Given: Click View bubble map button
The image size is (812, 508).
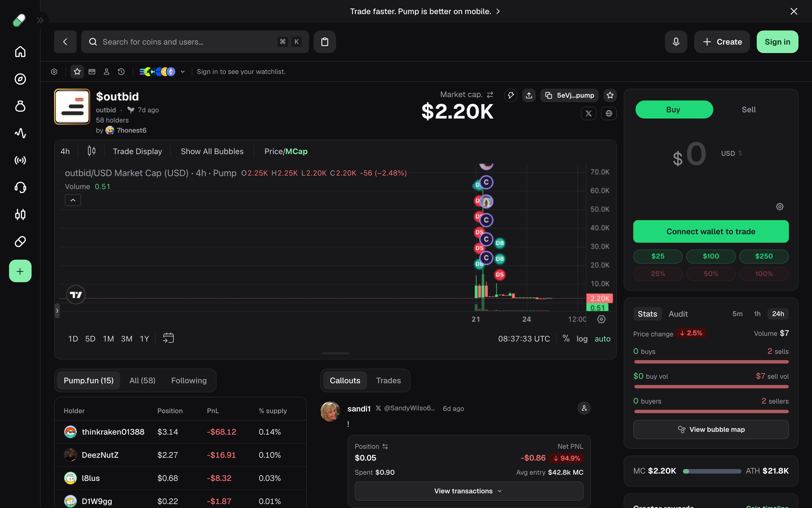Looking at the screenshot, I should point(711,429).
